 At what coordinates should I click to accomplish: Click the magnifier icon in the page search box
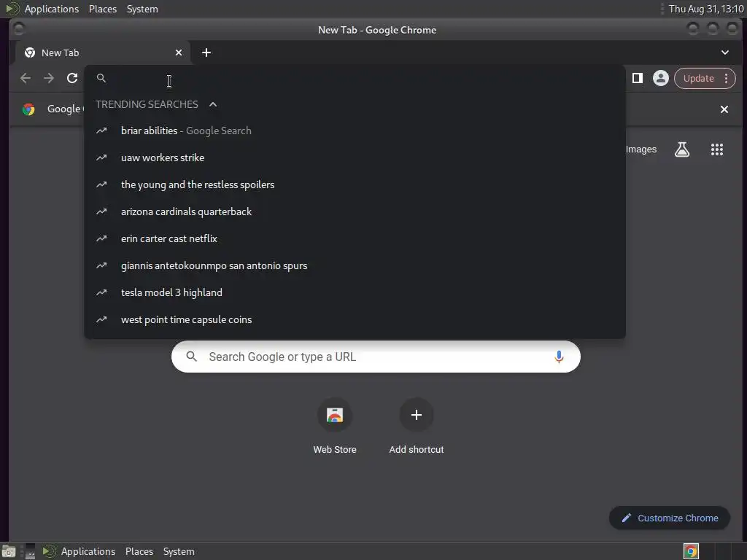click(x=192, y=356)
